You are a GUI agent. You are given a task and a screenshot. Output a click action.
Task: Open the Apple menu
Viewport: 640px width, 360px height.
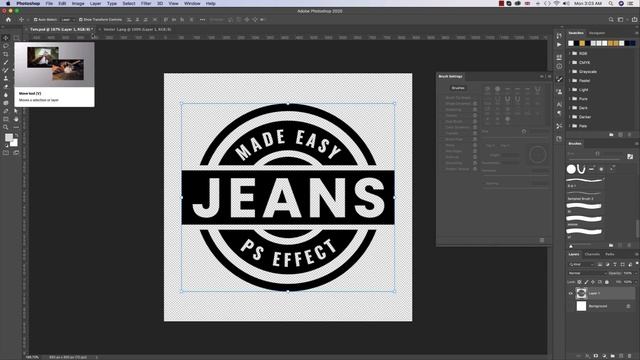pyautogui.click(x=8, y=3)
